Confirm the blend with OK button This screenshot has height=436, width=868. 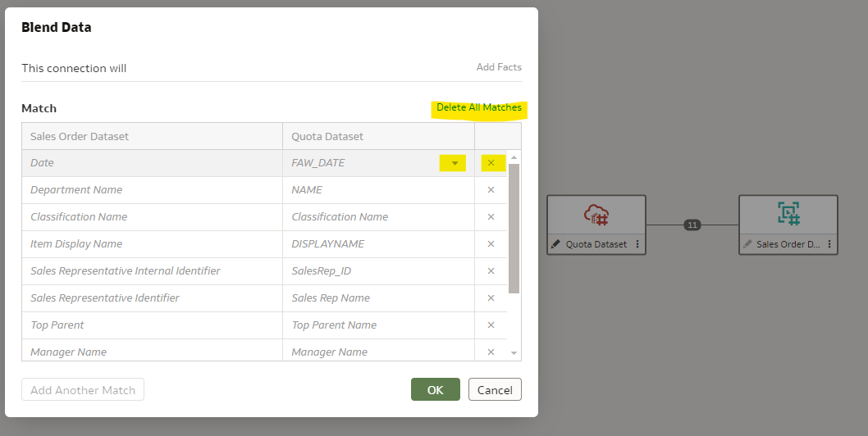pyautogui.click(x=435, y=389)
